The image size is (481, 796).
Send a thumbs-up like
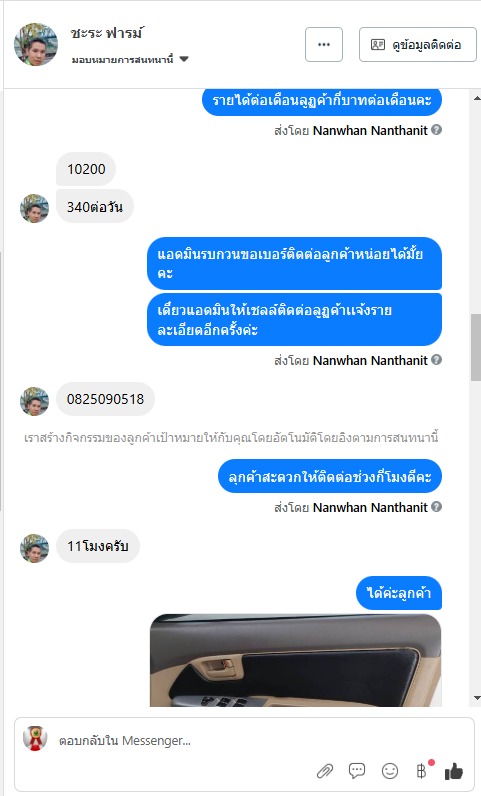[x=454, y=771]
